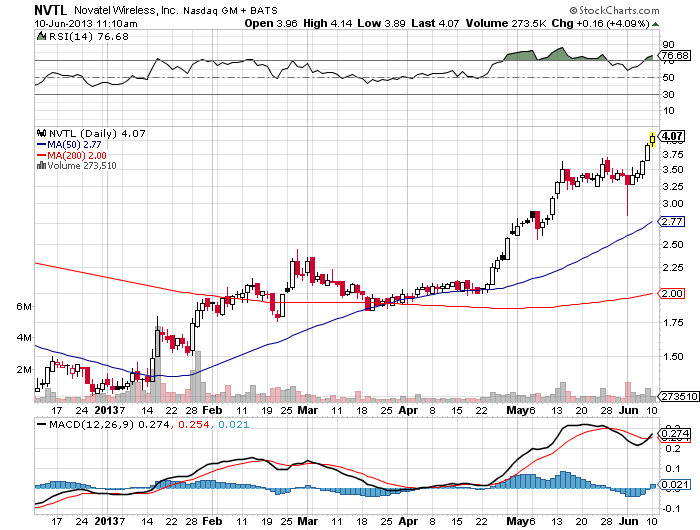Click the NVTL ticker symbol
Image resolution: width=700 pixels, height=530 pixels.
click(51, 10)
